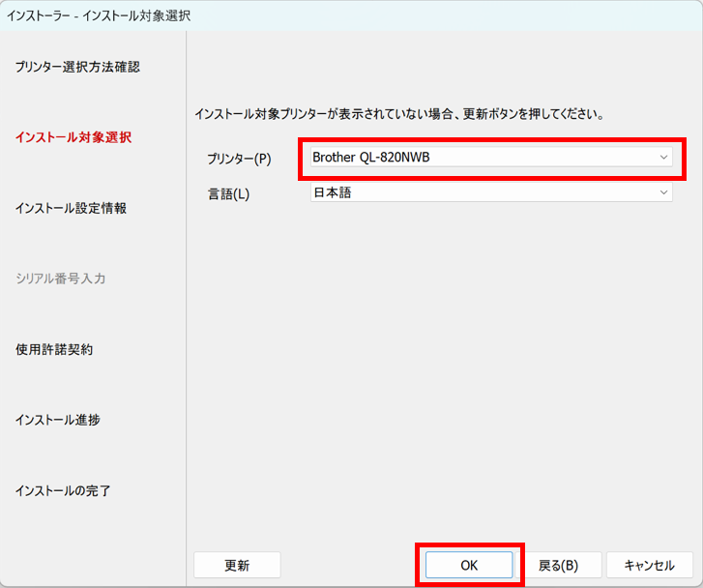
Task: Open the プリンター(P) dropdown showing Brother QL-820NWB
Action: [x=491, y=158]
